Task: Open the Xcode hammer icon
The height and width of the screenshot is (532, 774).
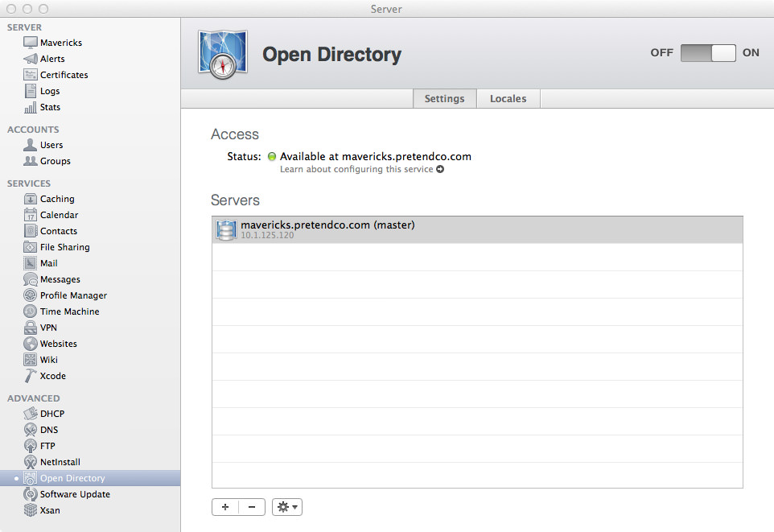Action: (30, 376)
